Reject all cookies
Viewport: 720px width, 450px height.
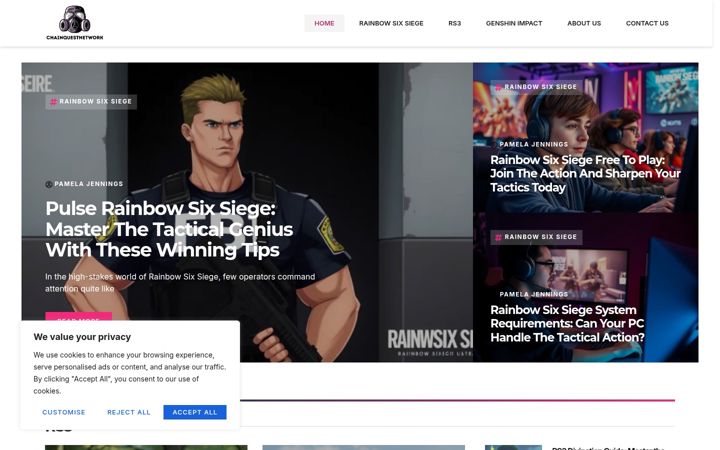tap(129, 412)
